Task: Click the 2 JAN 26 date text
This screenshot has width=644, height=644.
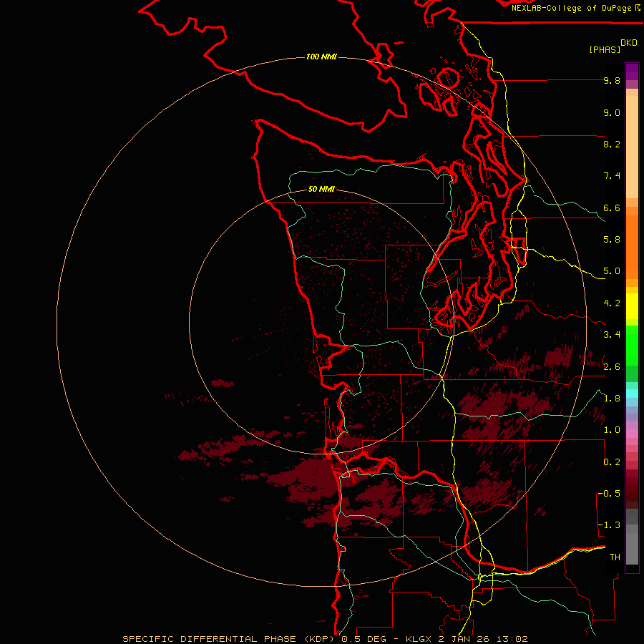Action: click(x=464, y=639)
